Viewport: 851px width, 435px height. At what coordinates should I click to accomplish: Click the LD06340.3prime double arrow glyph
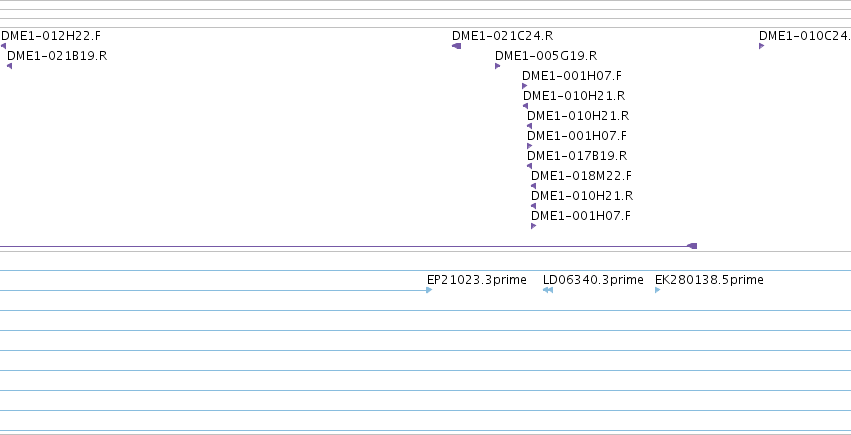[548, 290]
